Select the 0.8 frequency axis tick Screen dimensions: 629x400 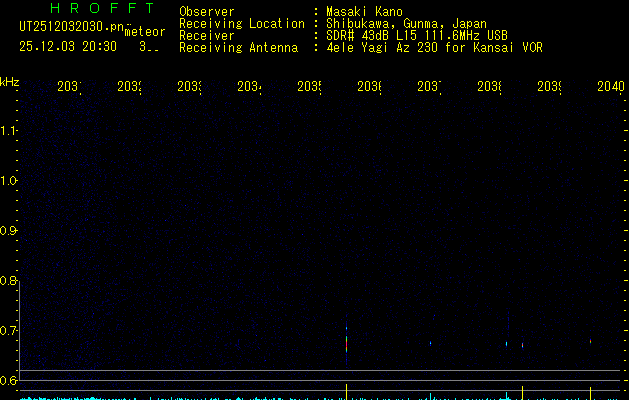[10, 280]
